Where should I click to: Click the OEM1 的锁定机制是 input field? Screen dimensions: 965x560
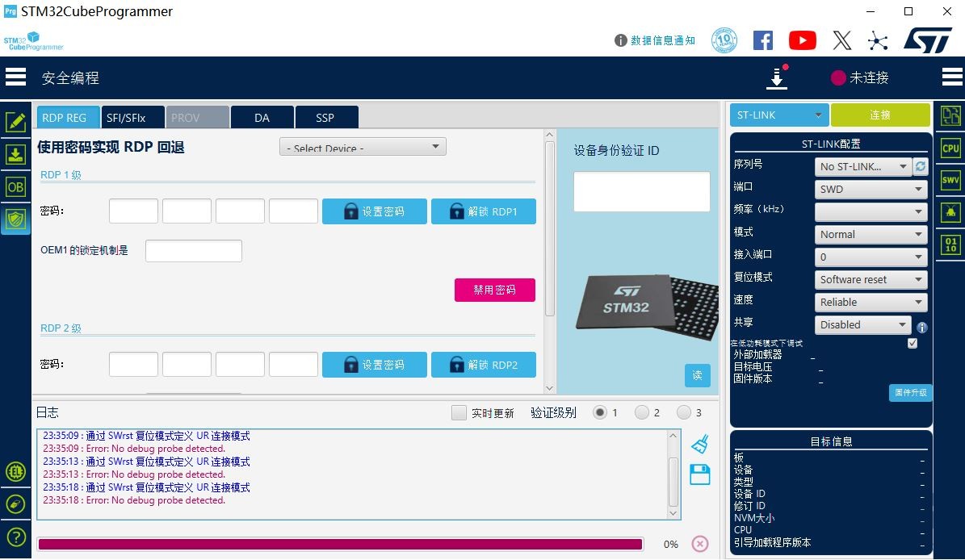[x=193, y=251]
